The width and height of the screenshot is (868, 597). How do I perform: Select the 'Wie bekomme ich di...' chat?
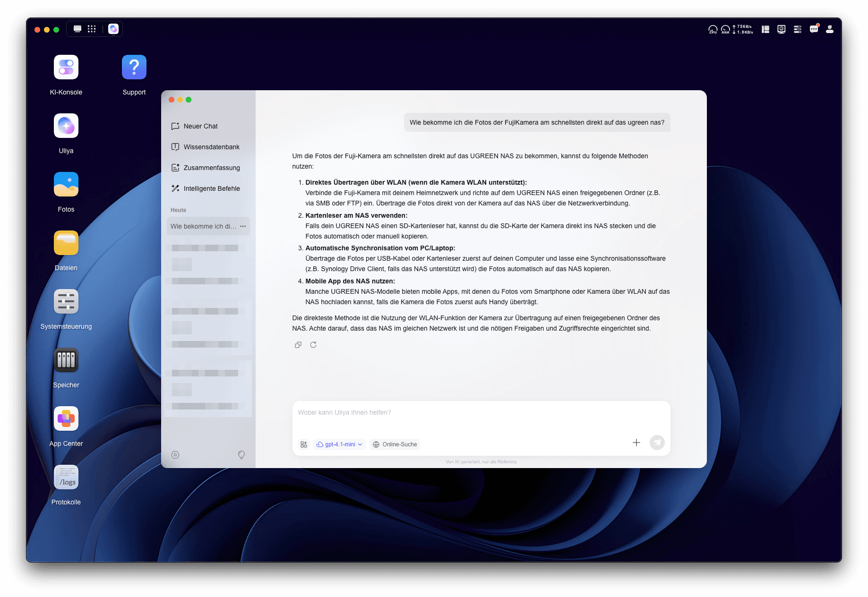pos(208,226)
